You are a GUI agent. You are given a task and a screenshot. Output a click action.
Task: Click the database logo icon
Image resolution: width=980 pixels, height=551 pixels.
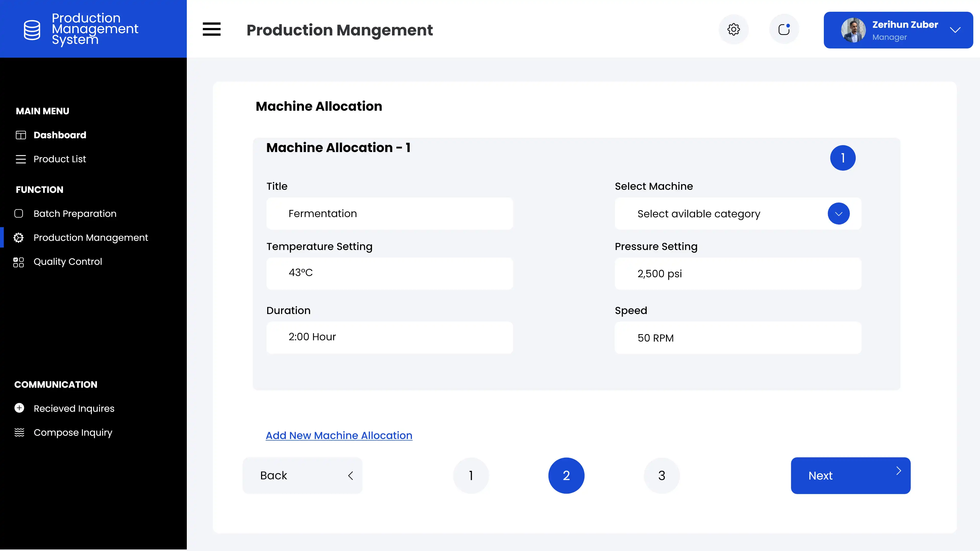(x=32, y=30)
